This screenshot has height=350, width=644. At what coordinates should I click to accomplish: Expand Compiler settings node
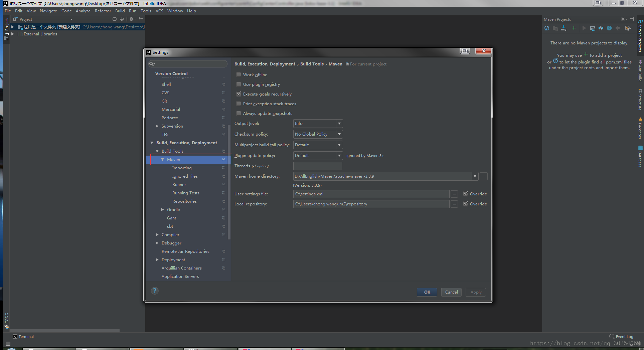tap(157, 235)
